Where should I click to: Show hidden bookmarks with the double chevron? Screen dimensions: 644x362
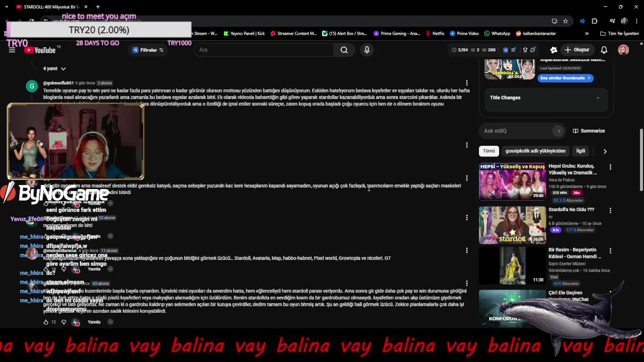click(x=587, y=34)
